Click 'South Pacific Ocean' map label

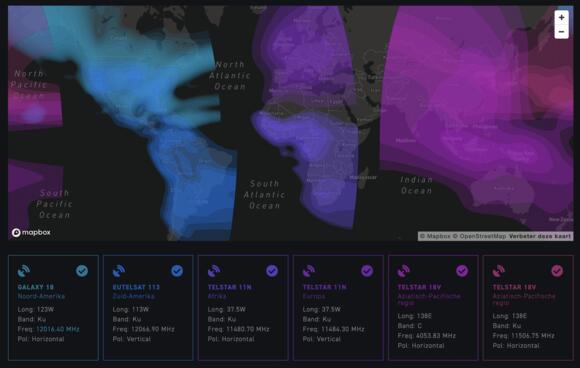(54, 204)
